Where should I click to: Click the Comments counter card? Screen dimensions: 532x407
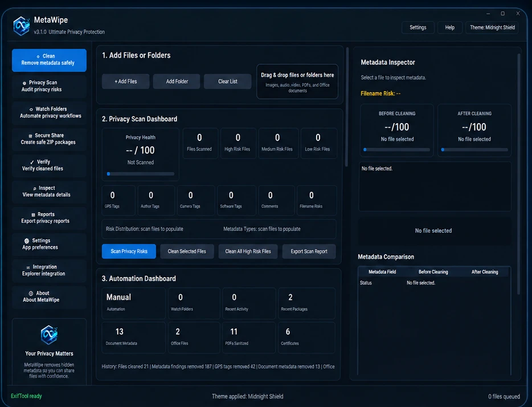click(x=276, y=200)
